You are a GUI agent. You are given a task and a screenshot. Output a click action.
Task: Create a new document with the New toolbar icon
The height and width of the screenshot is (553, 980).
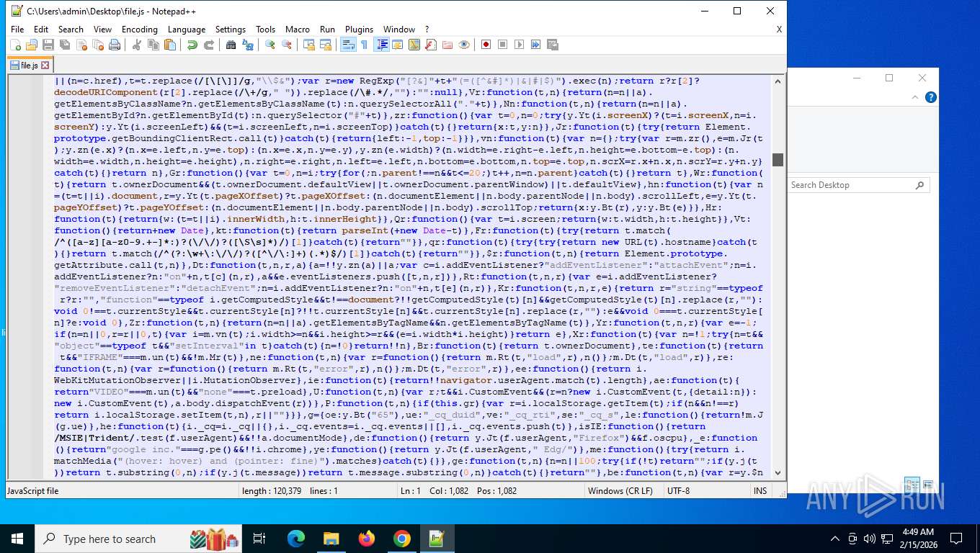(16, 45)
